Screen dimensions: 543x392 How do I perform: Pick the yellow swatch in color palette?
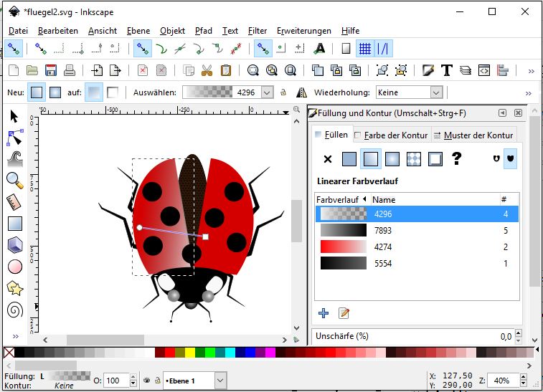pyautogui.click(x=190, y=352)
